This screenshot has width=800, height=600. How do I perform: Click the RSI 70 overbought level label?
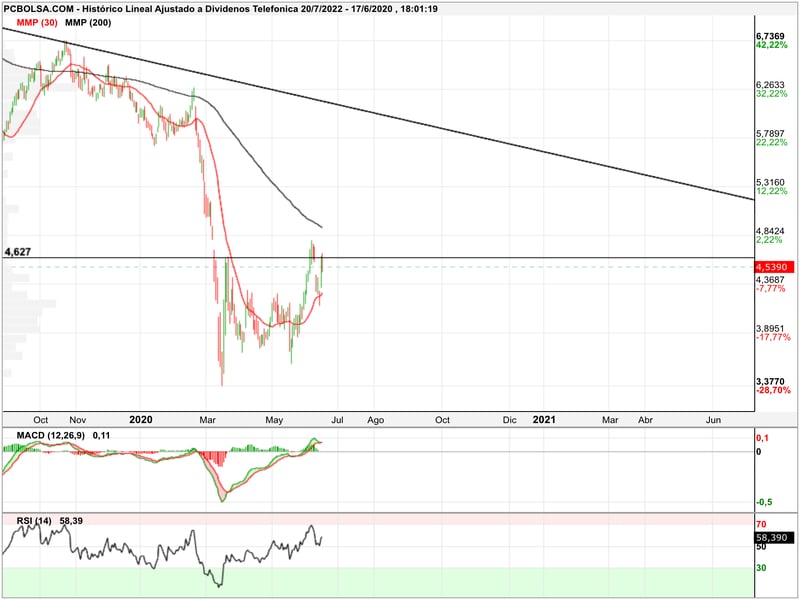[x=761, y=524]
